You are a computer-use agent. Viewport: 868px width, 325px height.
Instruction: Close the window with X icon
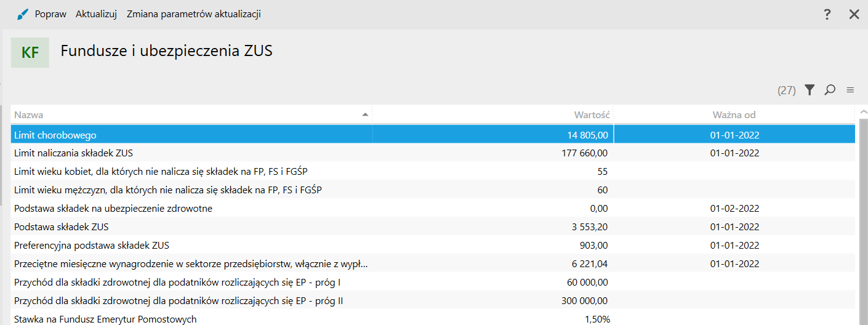854,14
